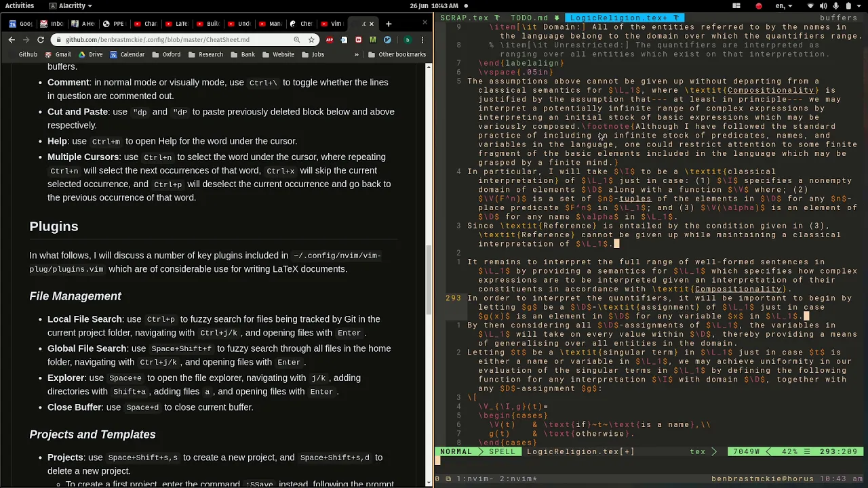Select the SCRAP.tex buffer tab in nvim
Image resolution: width=868 pixels, height=488 pixels.
469,18
